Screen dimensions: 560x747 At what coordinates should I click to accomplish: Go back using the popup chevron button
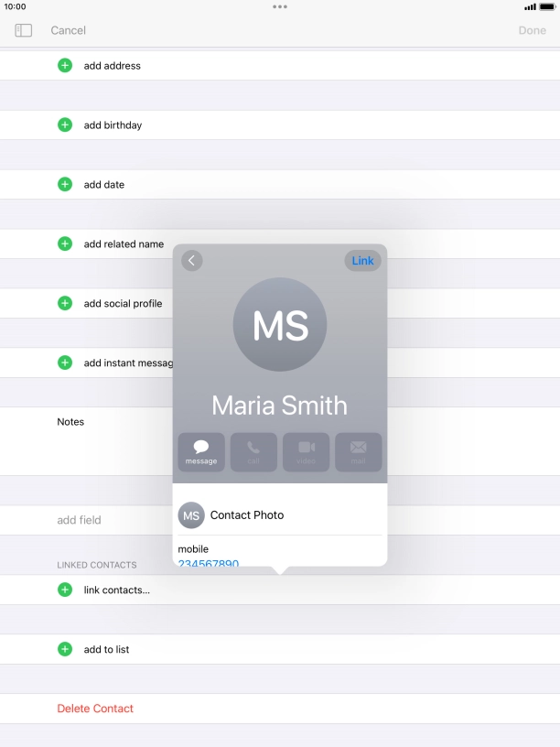tap(191, 261)
